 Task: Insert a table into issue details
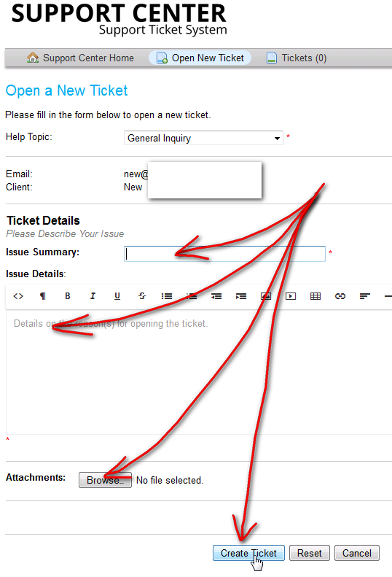(x=315, y=296)
